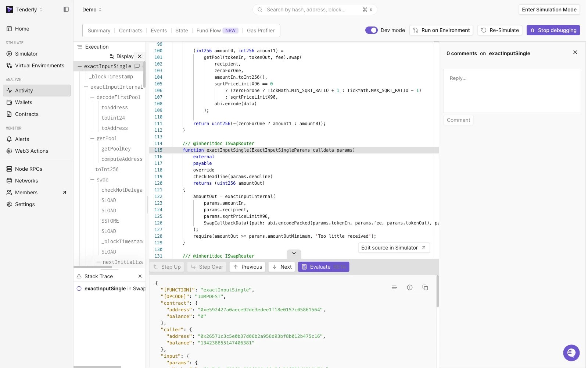The image size is (588, 368).
Task: Close the Display options
Action: point(140,56)
